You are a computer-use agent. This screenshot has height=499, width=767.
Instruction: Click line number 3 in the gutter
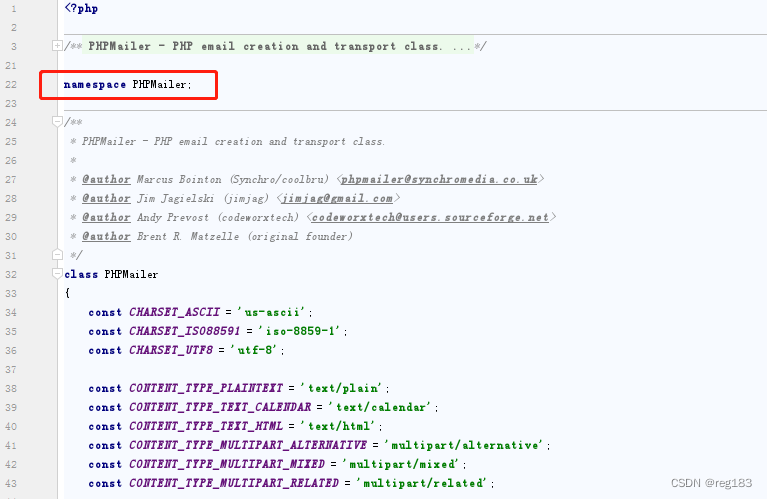pyautogui.click(x=14, y=46)
